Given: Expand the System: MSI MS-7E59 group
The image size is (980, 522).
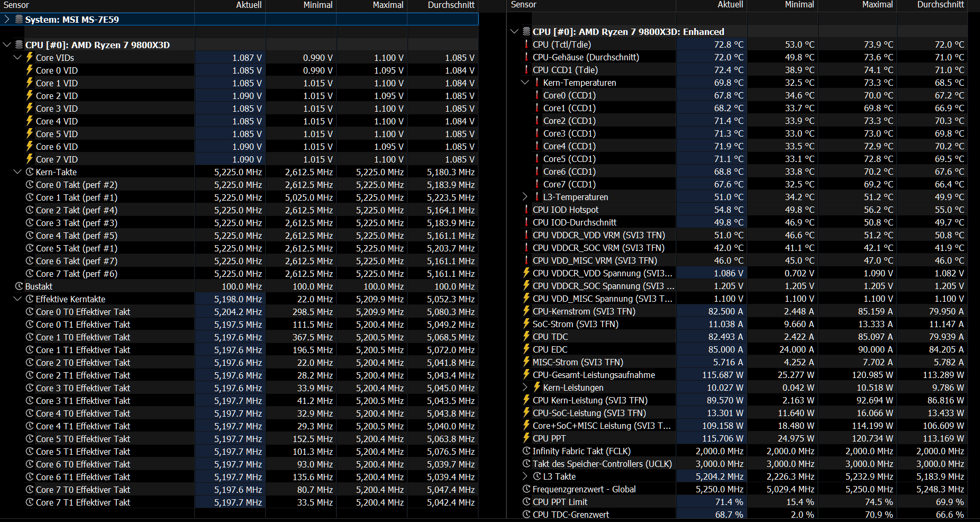Looking at the screenshot, I should (x=7, y=20).
